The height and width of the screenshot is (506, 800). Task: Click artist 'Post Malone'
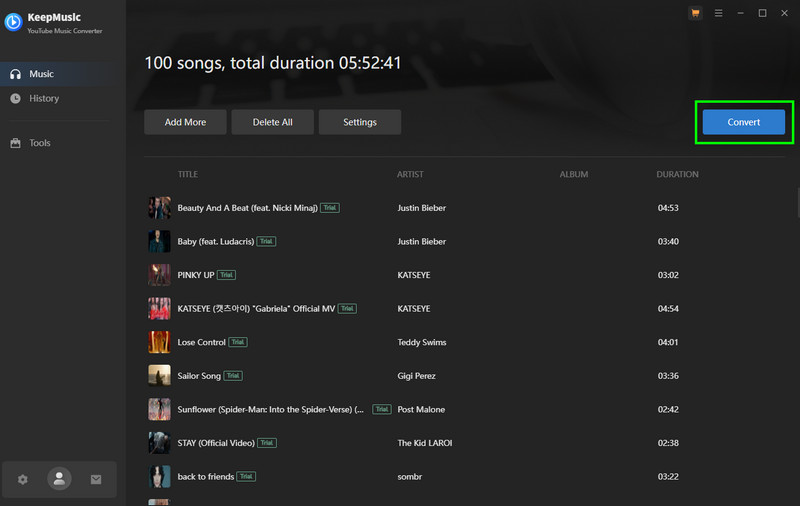click(x=421, y=410)
